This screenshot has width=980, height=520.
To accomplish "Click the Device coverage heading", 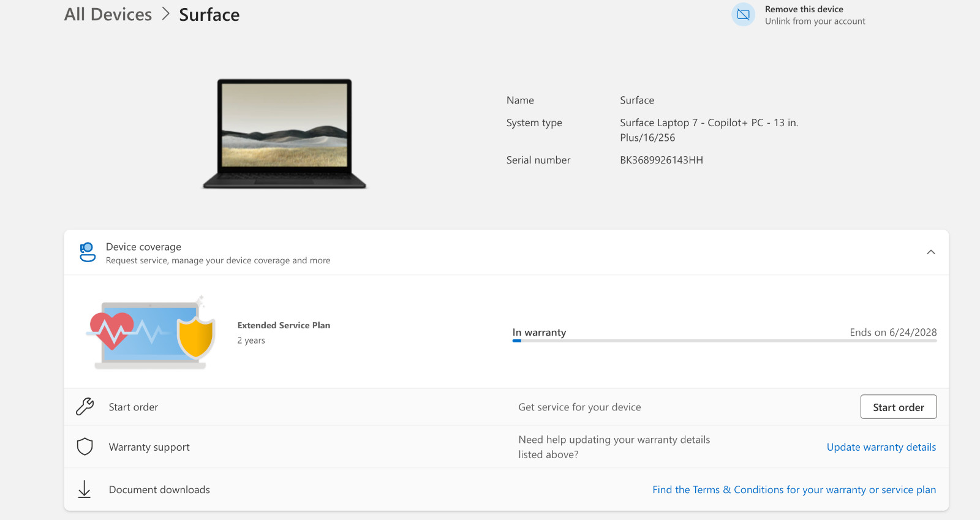I will point(143,247).
